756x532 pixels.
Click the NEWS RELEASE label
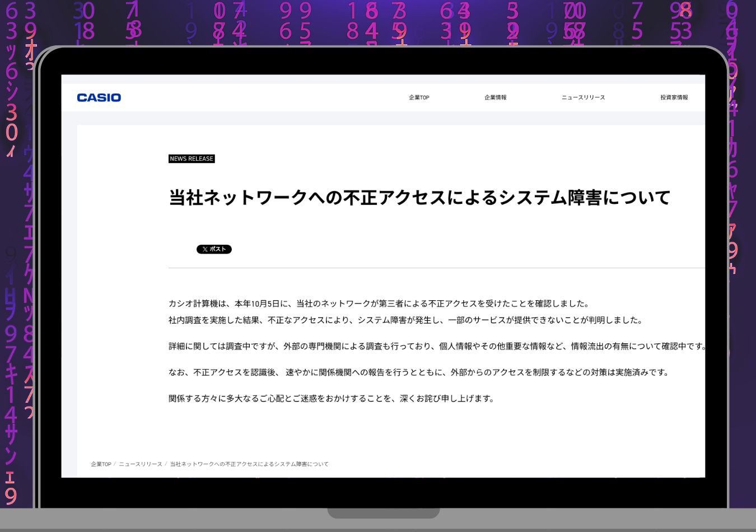coord(192,159)
